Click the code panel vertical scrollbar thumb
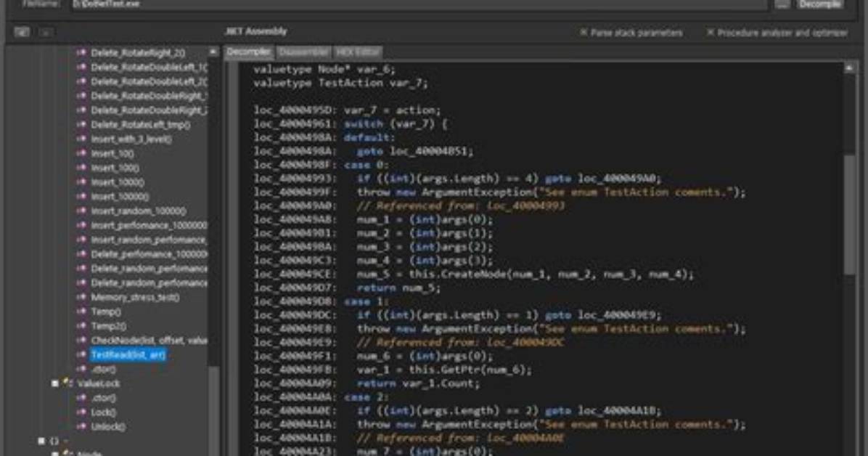Image resolution: width=868 pixels, height=456 pixels. pyautogui.click(x=849, y=214)
